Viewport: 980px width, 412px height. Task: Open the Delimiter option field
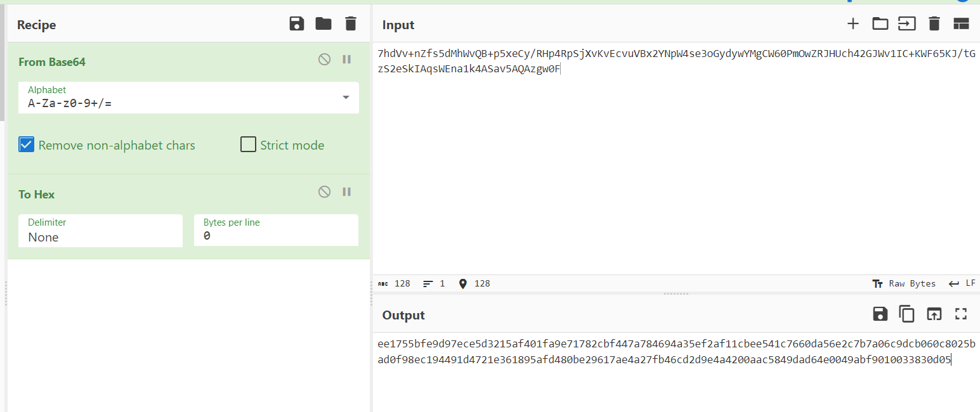tap(100, 230)
